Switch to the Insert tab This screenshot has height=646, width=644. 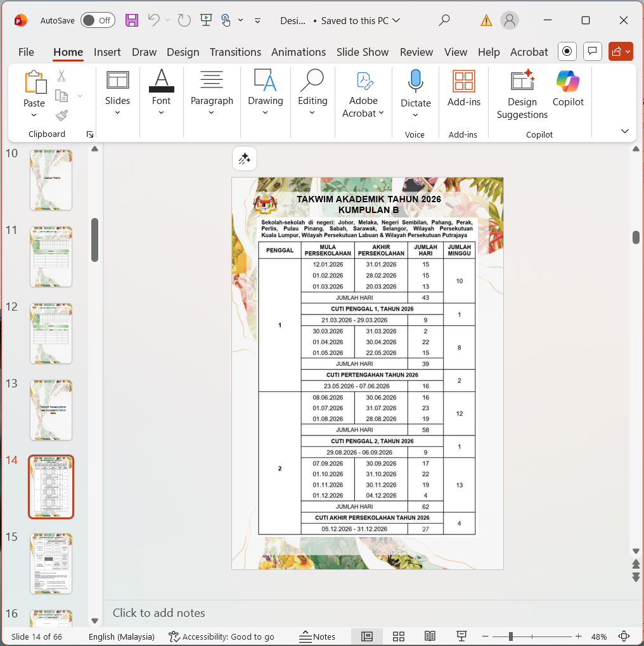point(107,52)
